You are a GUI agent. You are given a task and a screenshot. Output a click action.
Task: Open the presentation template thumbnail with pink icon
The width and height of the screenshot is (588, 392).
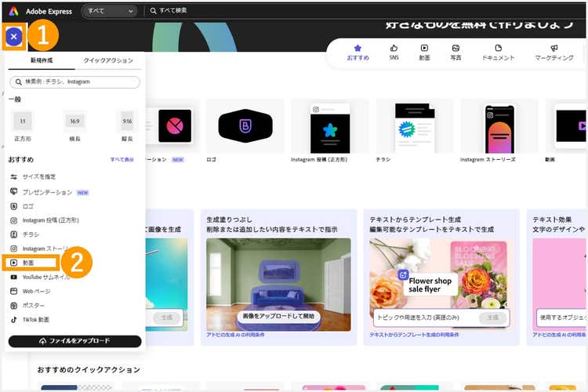pyautogui.click(x=172, y=126)
